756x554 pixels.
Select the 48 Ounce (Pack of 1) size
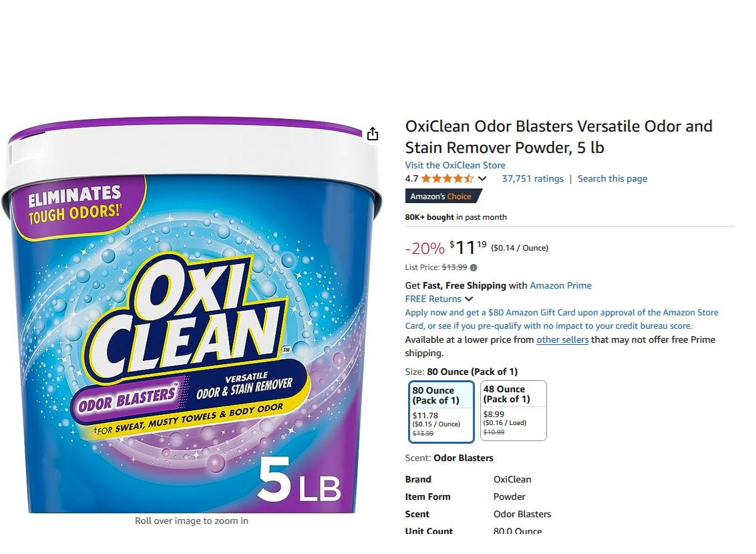click(514, 411)
